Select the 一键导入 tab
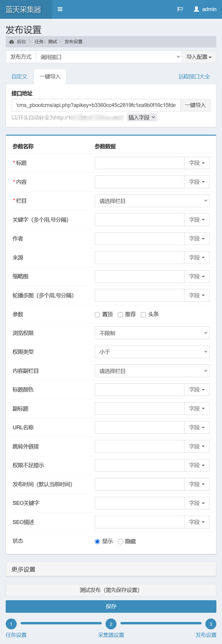This screenshot has height=644, width=222. point(50,77)
